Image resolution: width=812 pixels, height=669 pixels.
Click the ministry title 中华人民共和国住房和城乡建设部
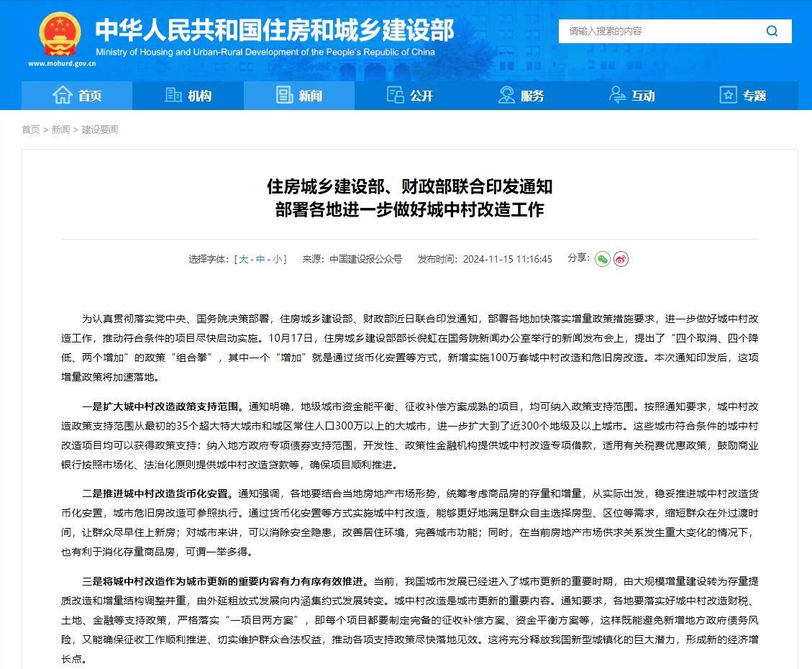tap(275, 30)
